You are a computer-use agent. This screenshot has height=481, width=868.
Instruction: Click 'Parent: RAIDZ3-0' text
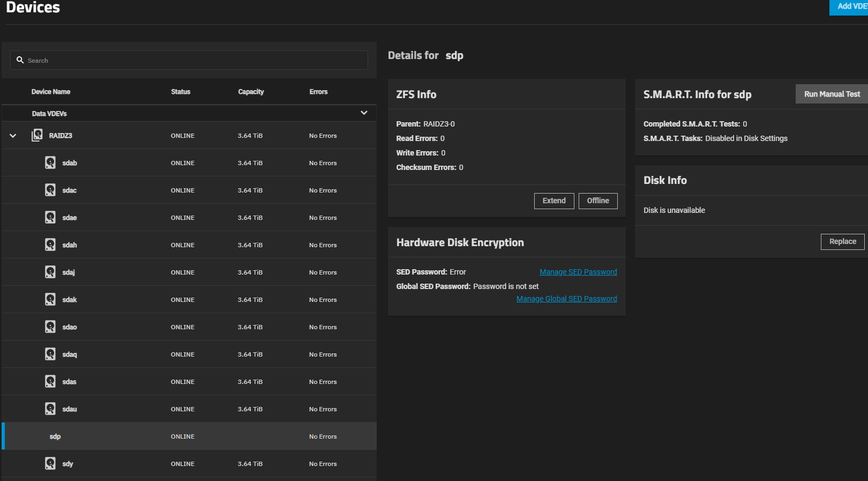pos(425,124)
